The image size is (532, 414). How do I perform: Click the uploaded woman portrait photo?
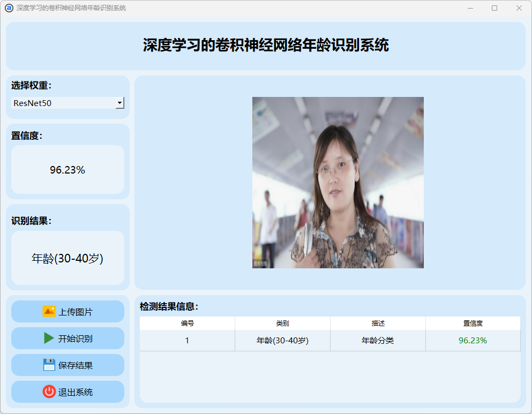point(338,182)
